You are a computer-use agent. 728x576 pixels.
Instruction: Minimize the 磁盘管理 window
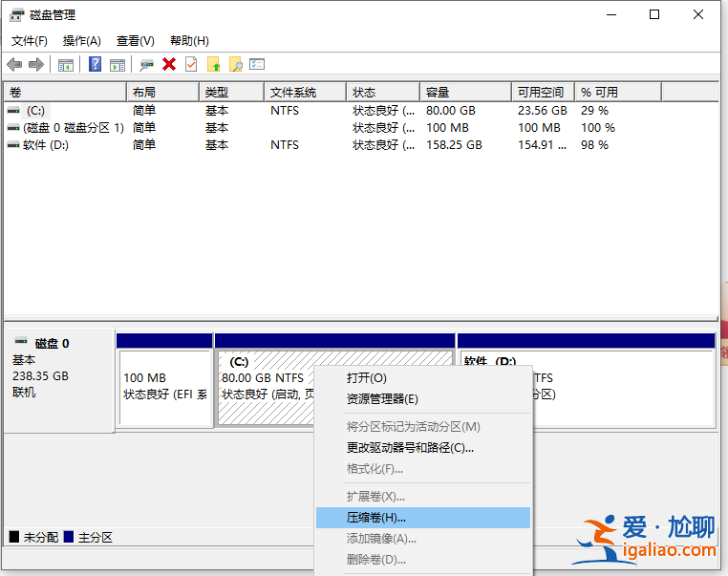click(611, 15)
